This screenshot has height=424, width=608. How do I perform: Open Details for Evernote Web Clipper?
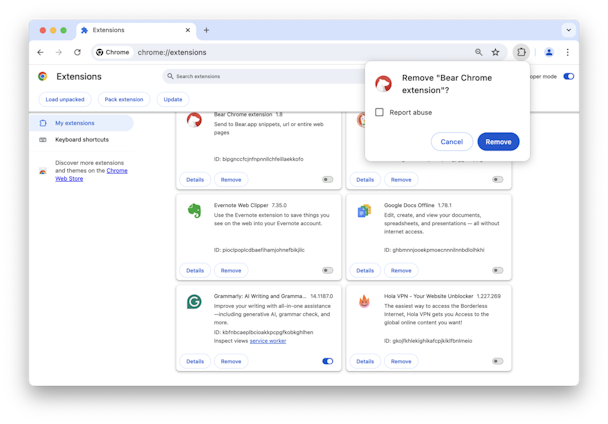pyautogui.click(x=195, y=270)
